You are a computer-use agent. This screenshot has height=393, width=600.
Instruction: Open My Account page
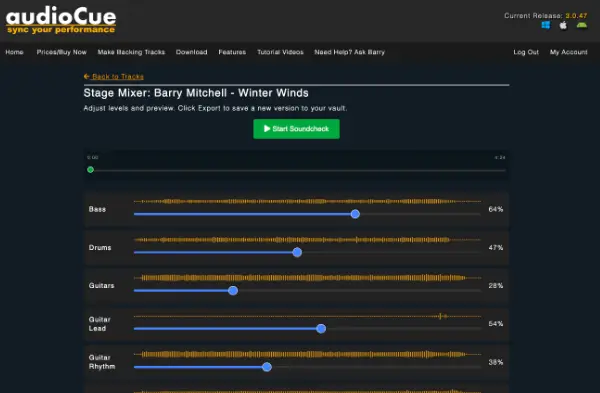(569, 52)
